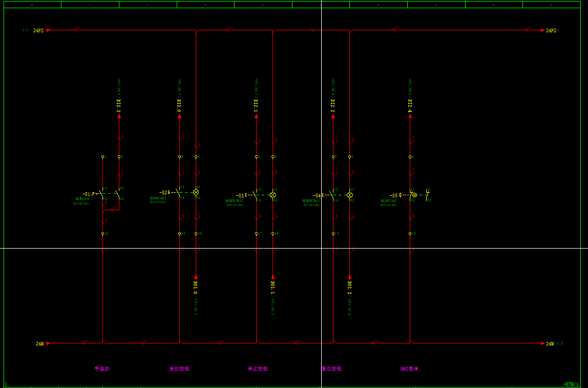The width and height of the screenshot is (588, 388).
Task: Click the DI2.3 interruption point arrow
Action: 119,116
